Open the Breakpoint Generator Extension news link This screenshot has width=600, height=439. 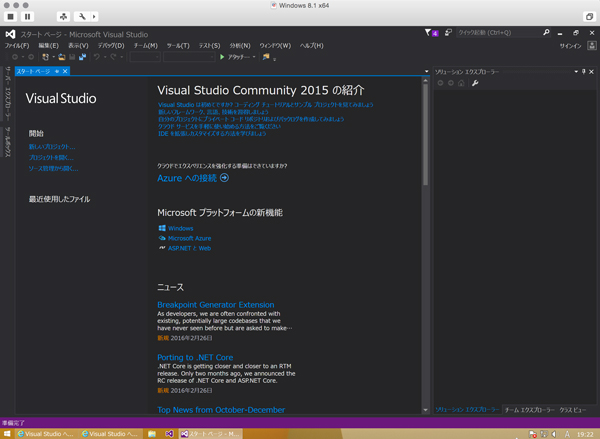[x=216, y=305]
